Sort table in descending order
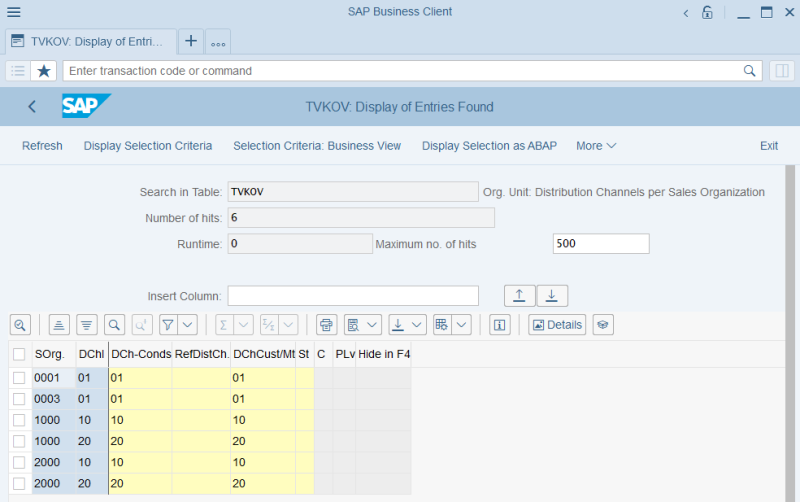 pos(87,325)
